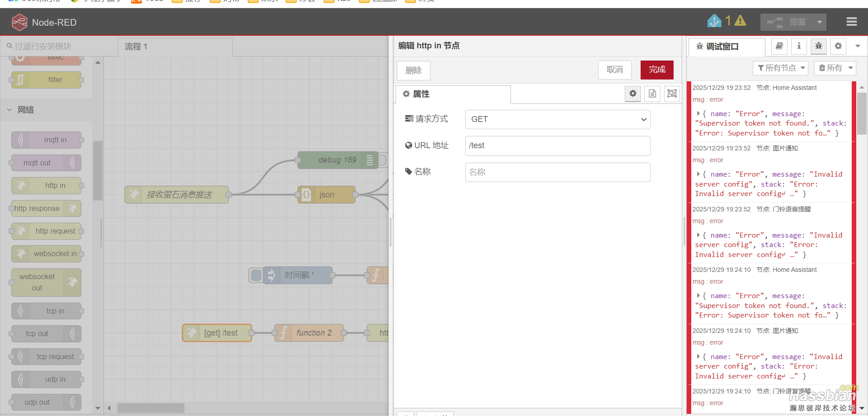The width and height of the screenshot is (868, 416).
Task: Switch to the 流程 1 flow tab
Action: (135, 47)
